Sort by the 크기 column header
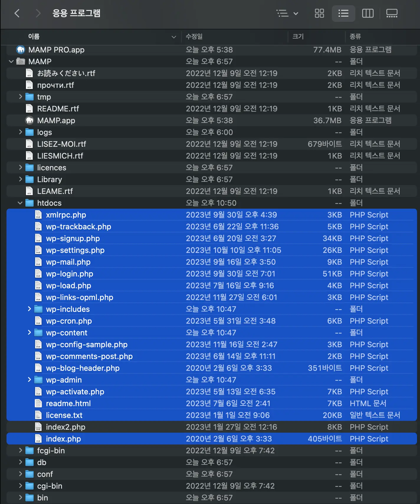The height and width of the screenshot is (504, 420). [x=298, y=37]
